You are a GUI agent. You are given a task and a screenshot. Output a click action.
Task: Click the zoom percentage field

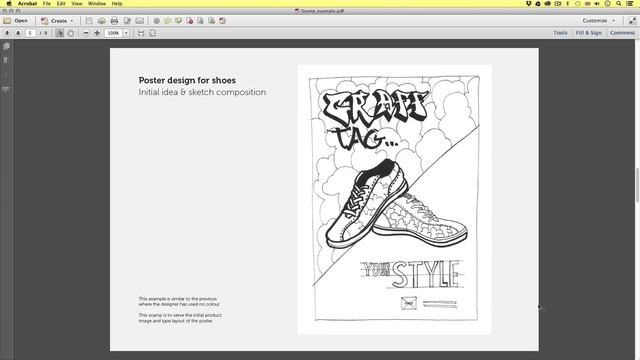113,33
